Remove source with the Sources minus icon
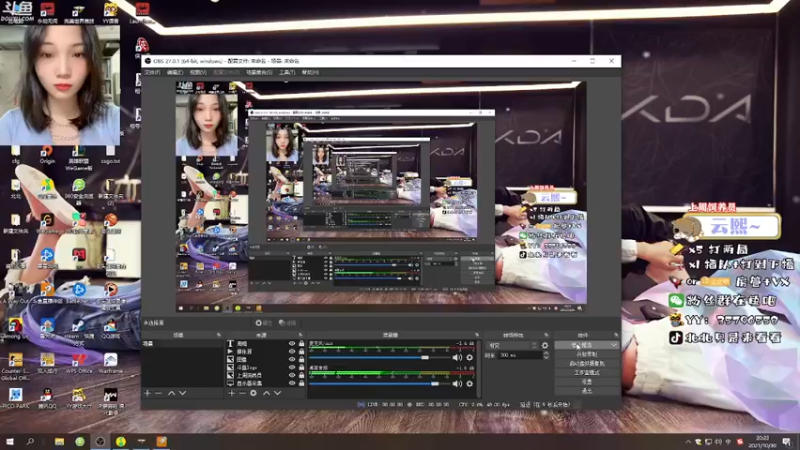The width and height of the screenshot is (800, 450). tap(242, 393)
